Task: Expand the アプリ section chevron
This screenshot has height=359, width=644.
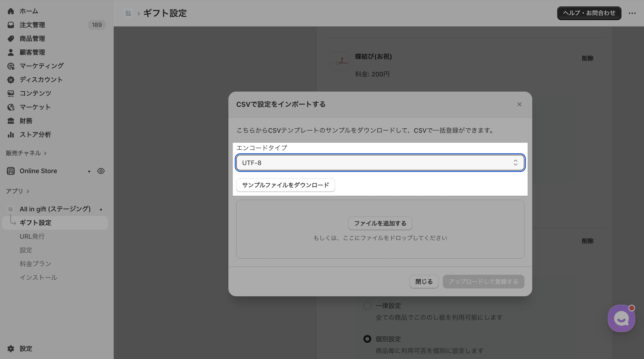Action: [x=28, y=191]
